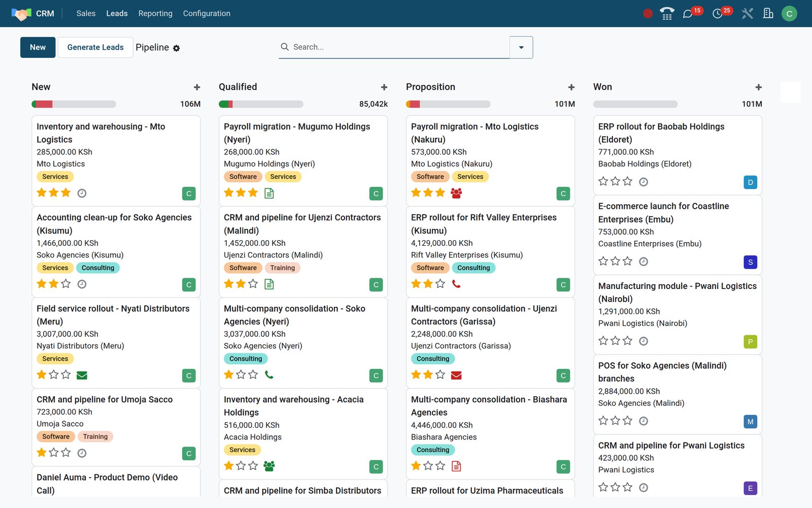The image size is (812, 508).
Task: Click the 85,042k total of the Qualified column
Action: point(374,104)
